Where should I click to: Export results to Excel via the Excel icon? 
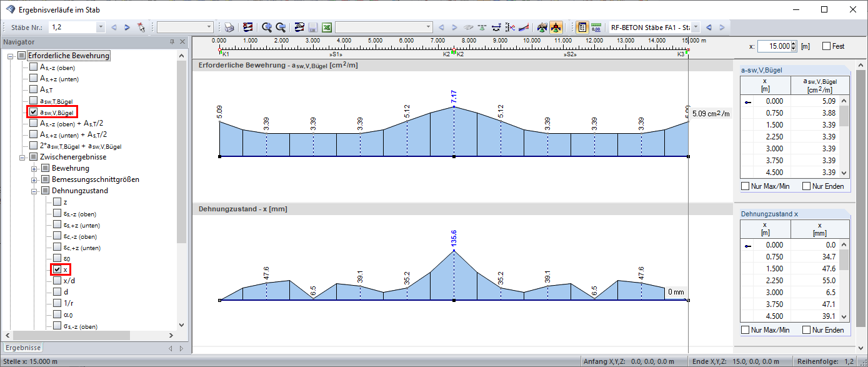325,28
